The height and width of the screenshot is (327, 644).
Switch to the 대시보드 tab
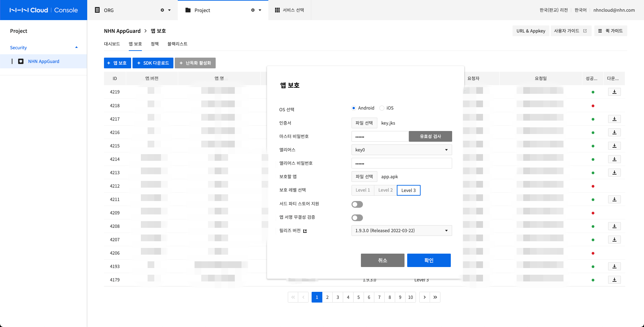coord(112,44)
